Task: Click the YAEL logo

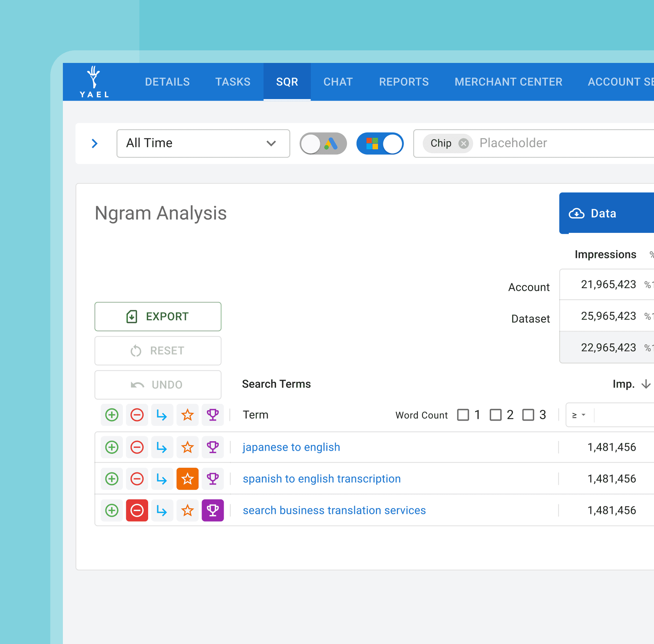Action: click(94, 82)
